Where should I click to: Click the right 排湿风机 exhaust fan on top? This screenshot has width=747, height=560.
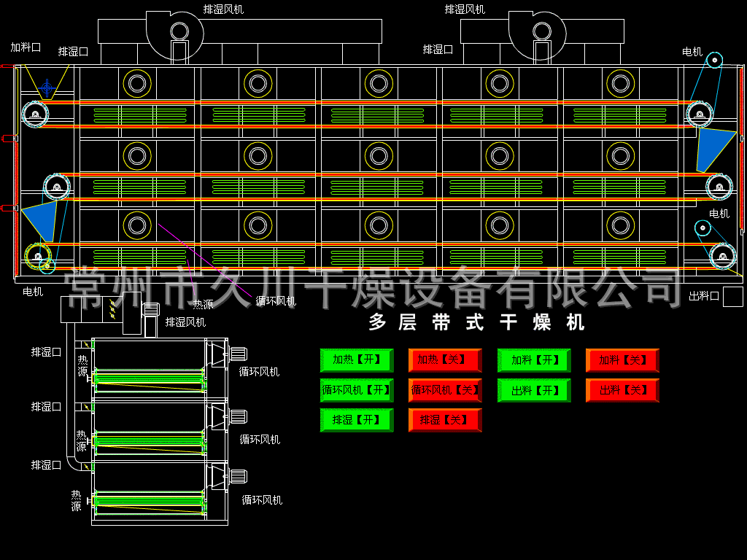tap(541, 31)
